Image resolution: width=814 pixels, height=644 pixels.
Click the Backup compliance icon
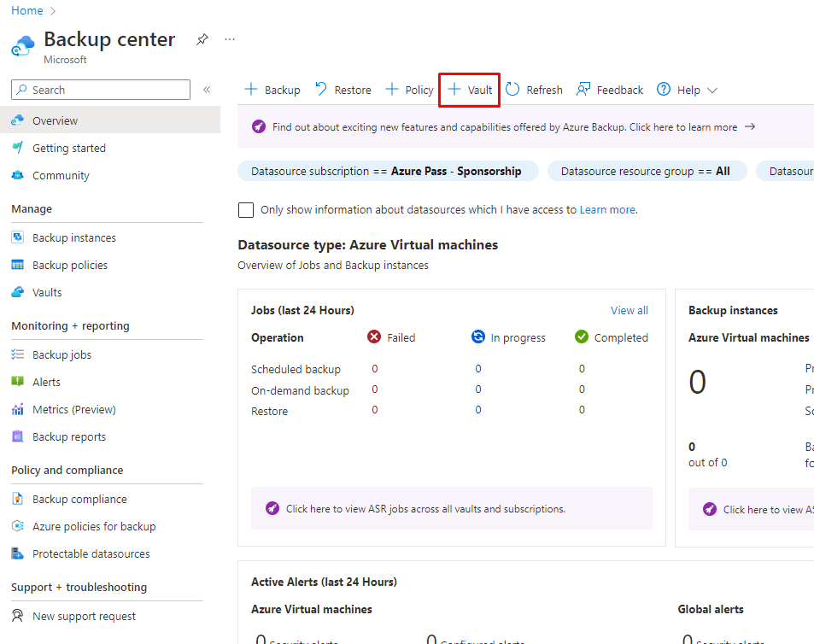[x=18, y=499]
